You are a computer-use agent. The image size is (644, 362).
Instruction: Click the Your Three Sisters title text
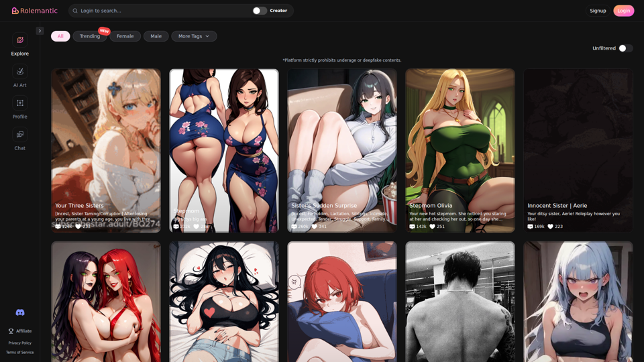coord(79,206)
